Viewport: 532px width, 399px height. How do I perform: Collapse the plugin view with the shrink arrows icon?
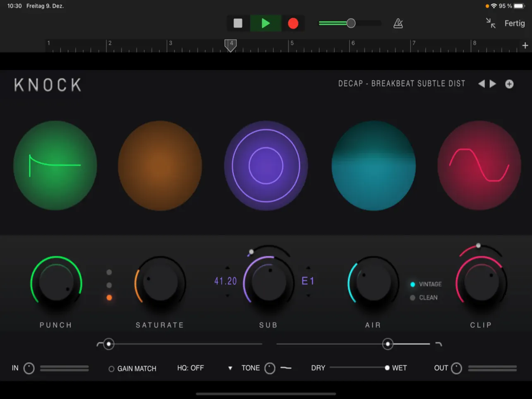[x=491, y=23]
